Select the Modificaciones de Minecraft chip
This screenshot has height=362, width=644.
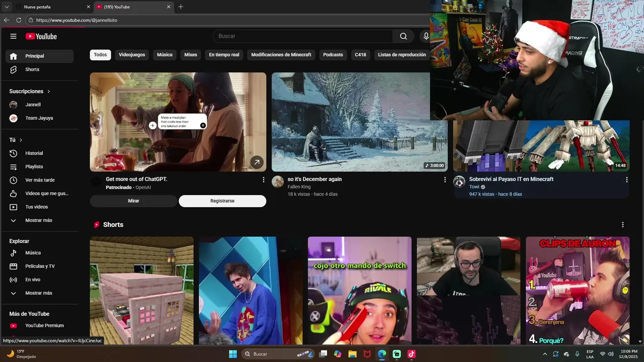pyautogui.click(x=281, y=55)
